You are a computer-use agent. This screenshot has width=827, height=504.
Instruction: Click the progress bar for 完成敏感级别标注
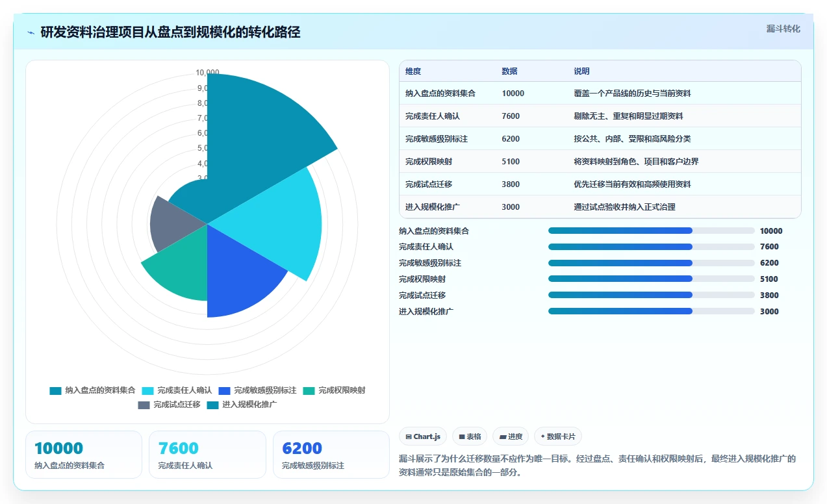(652, 263)
